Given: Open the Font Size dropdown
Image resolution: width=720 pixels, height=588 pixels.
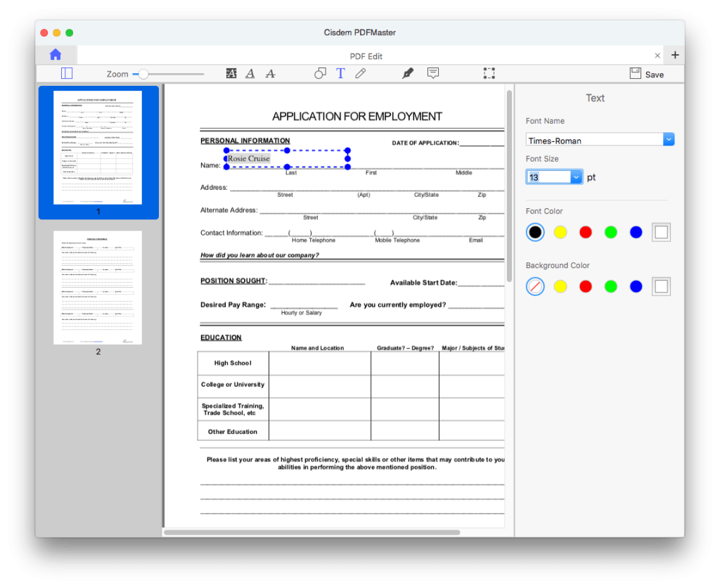Looking at the screenshot, I should pyautogui.click(x=576, y=177).
